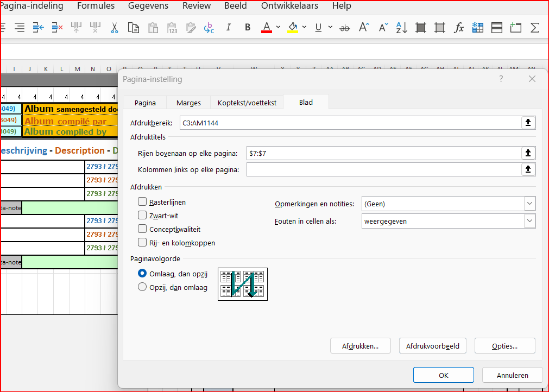Viewport: 549px width, 392px height.
Task: Click the Find and Replace icon
Action: pyautogui.click(x=209, y=28)
